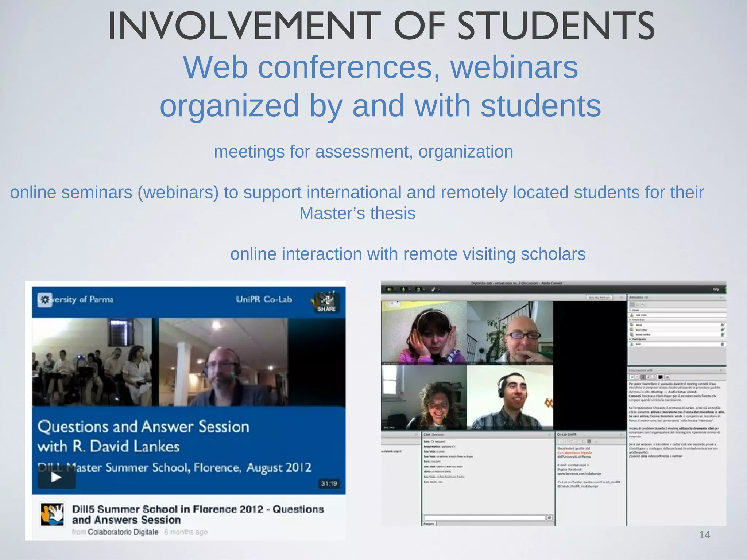Click webcam feed of bald man with glasses
The image size is (747, 560).
pyautogui.click(x=510, y=332)
